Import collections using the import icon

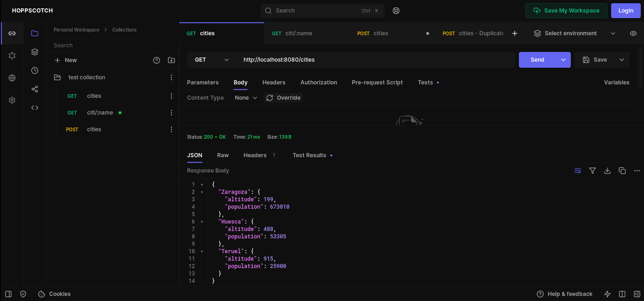pyautogui.click(x=171, y=60)
